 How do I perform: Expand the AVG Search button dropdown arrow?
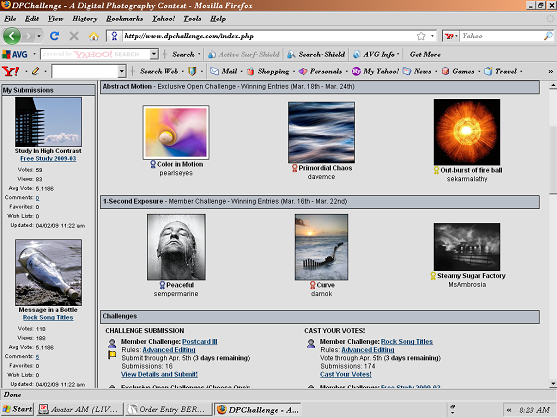pos(199,54)
